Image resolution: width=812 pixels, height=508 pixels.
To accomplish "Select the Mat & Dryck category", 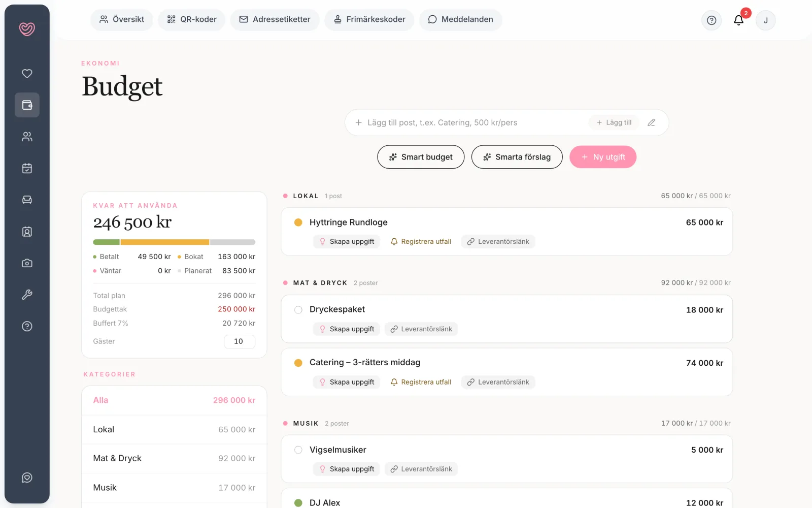I will [174, 458].
